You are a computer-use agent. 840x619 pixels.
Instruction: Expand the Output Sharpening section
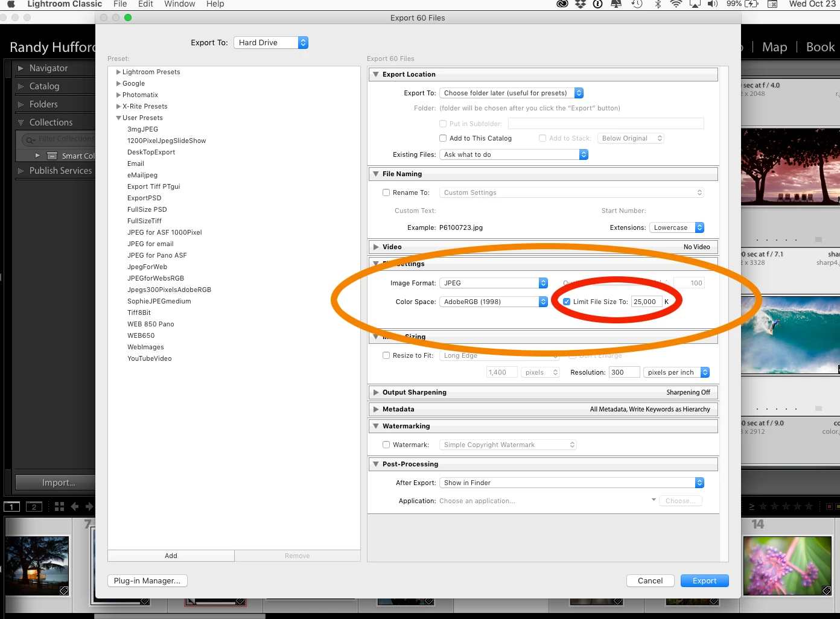click(x=376, y=392)
